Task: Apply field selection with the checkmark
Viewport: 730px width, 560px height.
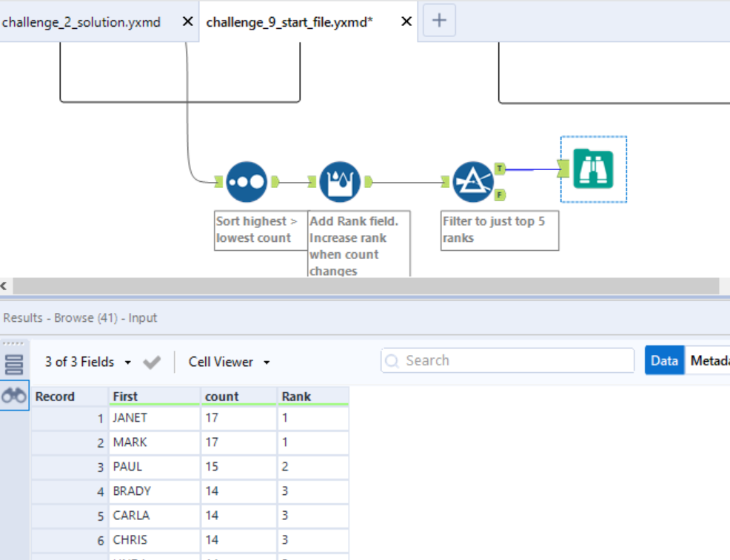Action: [x=152, y=362]
